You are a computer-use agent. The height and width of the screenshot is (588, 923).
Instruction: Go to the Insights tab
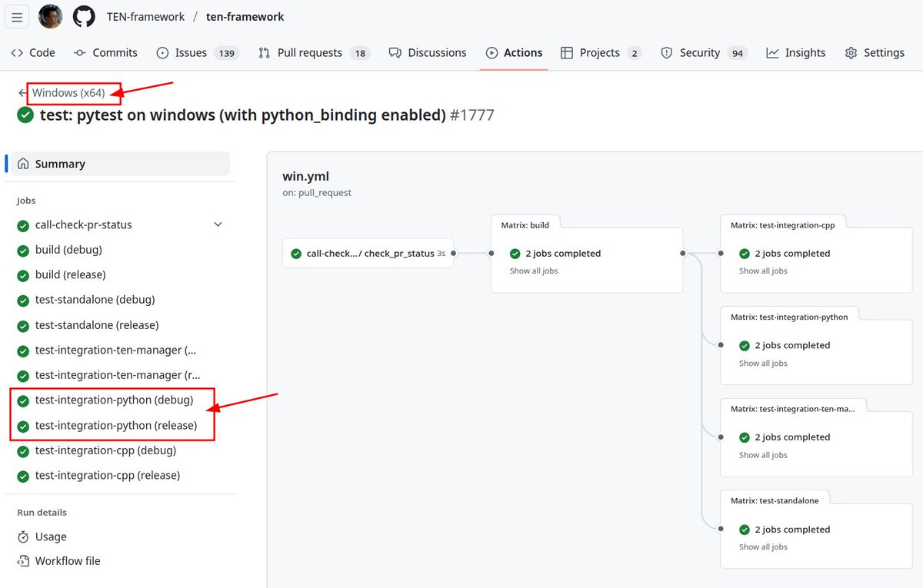[x=796, y=52]
